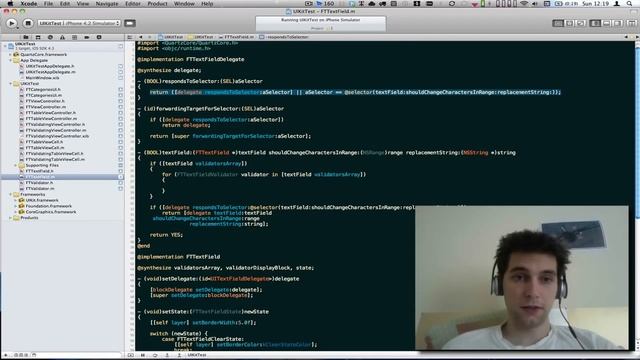
Task: Click the UIKitTest target in debug bar
Action: (x=197, y=355)
